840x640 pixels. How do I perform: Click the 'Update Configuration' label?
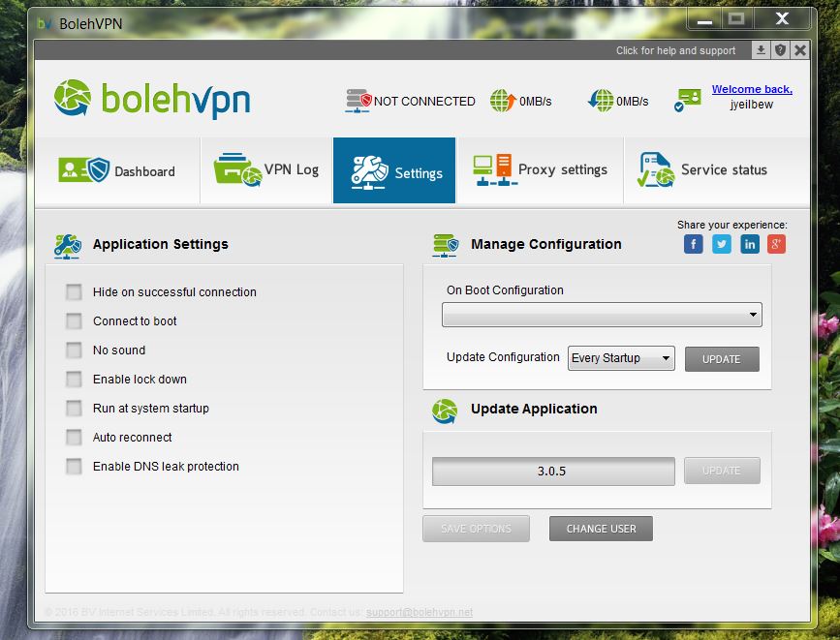click(503, 357)
